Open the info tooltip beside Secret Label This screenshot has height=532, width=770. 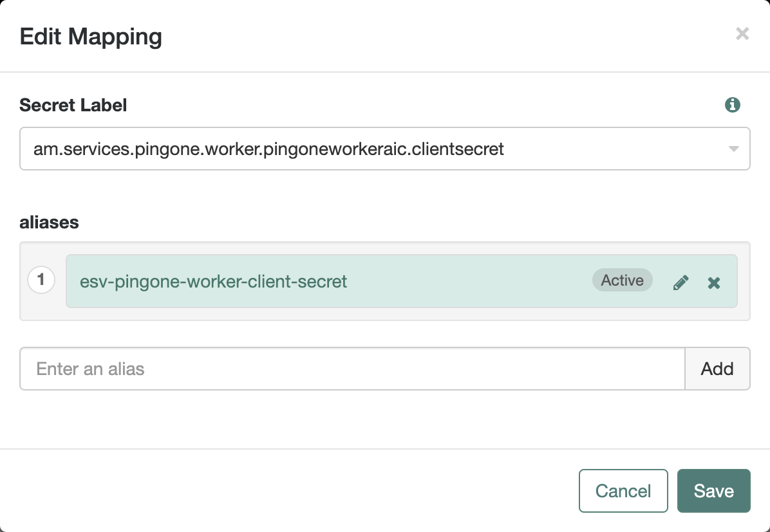coord(733,104)
